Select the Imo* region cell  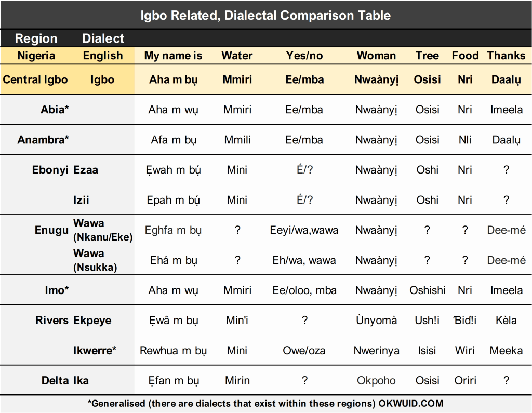(x=57, y=290)
